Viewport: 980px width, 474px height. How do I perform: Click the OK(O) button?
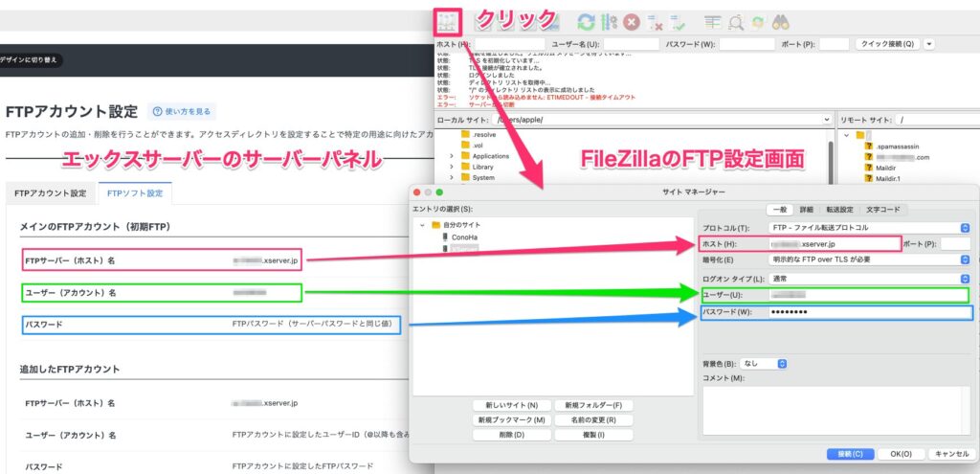point(902,454)
